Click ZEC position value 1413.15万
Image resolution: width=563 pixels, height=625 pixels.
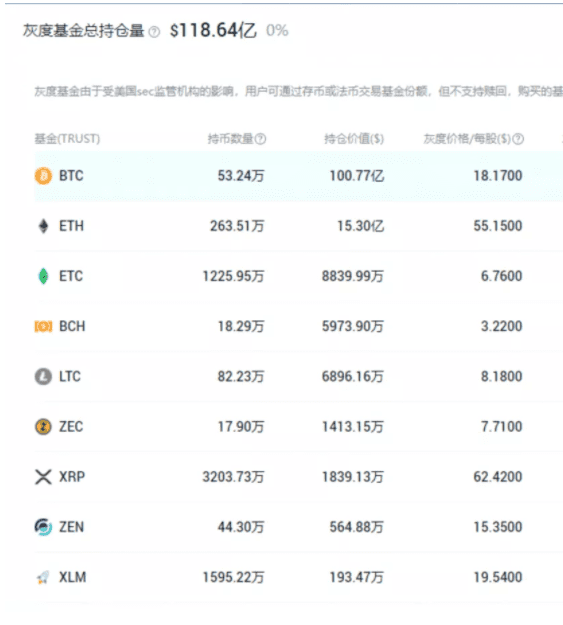353,427
